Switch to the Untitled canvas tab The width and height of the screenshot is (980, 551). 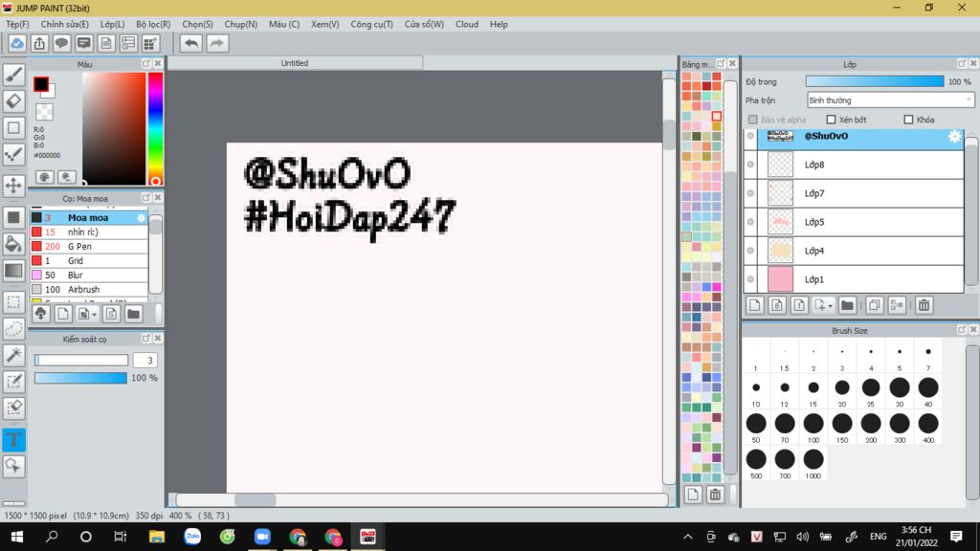(x=295, y=63)
